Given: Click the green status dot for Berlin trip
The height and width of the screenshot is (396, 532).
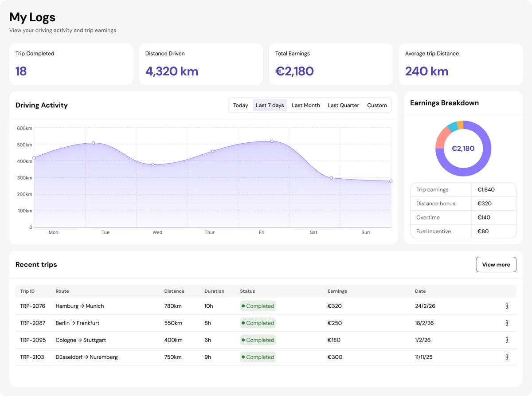Looking at the screenshot, I should tap(243, 323).
